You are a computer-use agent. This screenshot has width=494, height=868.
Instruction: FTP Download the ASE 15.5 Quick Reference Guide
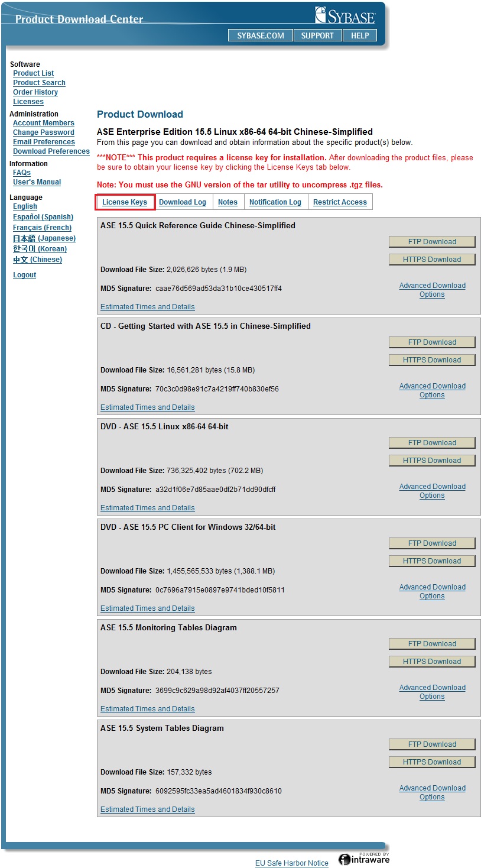click(x=432, y=242)
